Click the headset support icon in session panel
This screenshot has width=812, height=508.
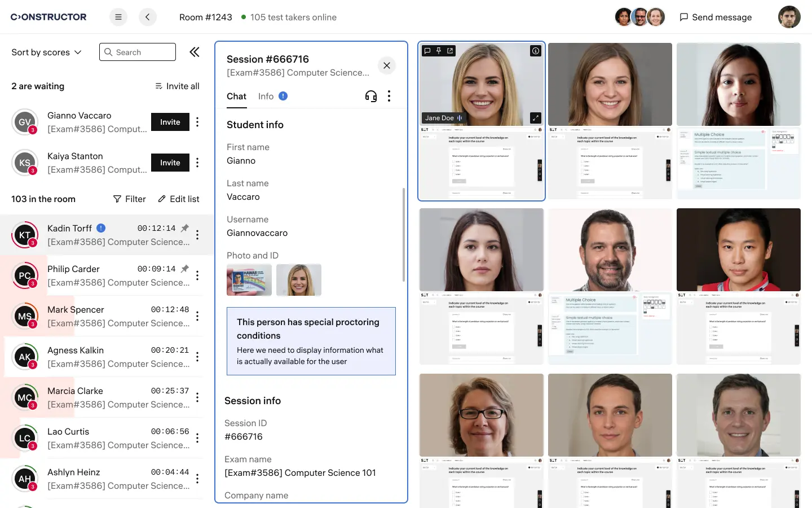[370, 97]
